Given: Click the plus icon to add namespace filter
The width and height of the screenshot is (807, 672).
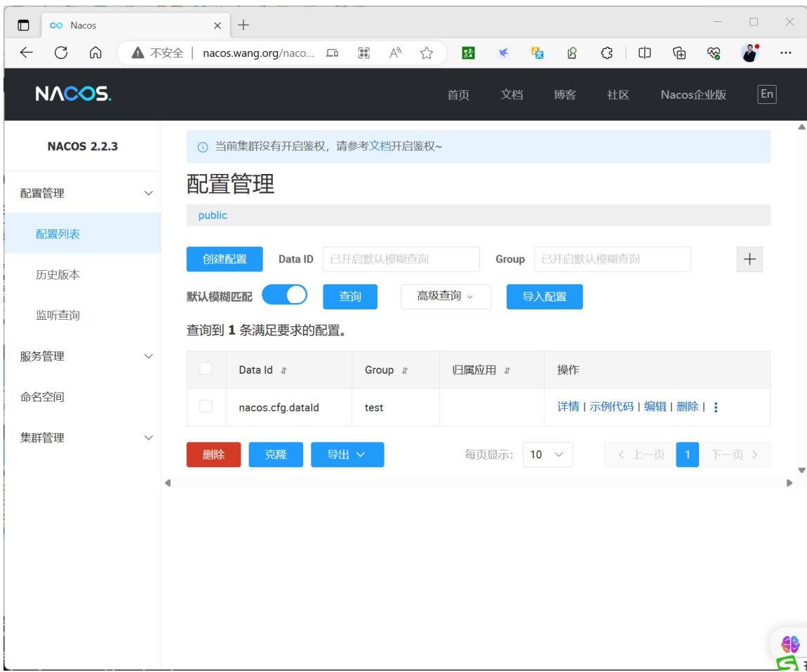Looking at the screenshot, I should coord(749,259).
